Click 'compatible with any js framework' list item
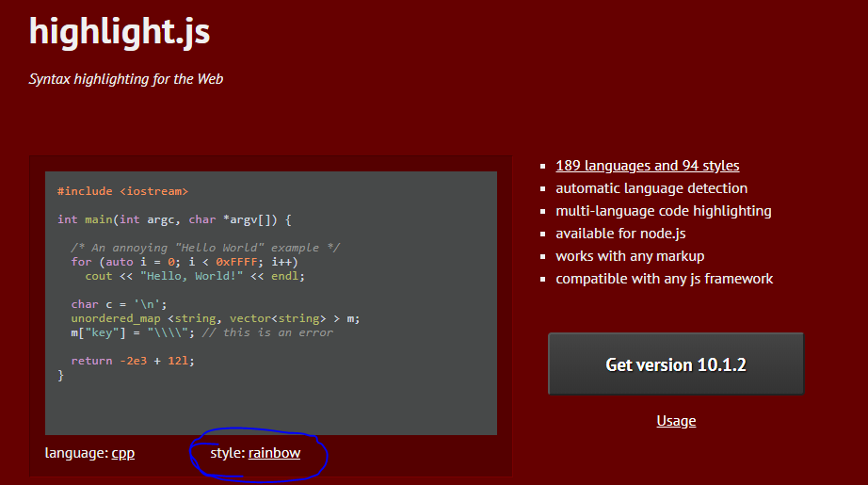Image resolution: width=868 pixels, height=485 pixels. tap(665, 279)
